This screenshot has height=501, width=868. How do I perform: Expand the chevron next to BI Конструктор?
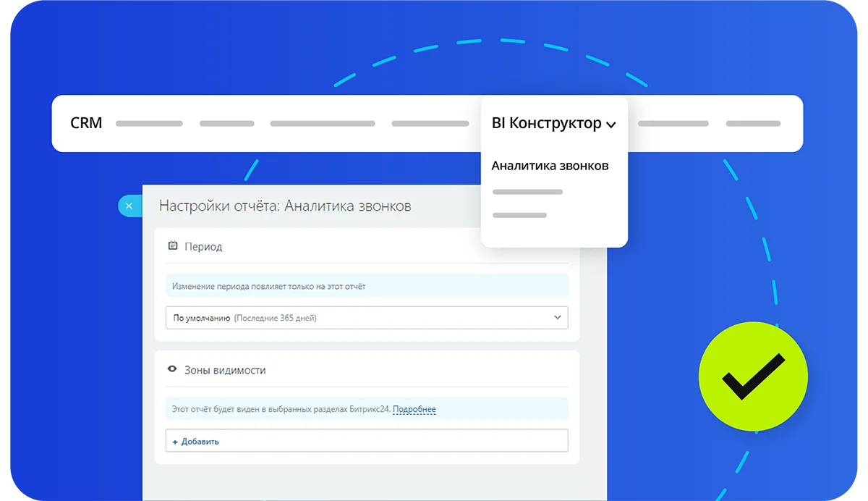point(611,124)
